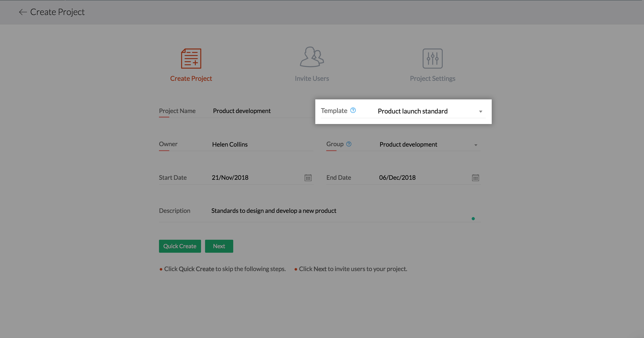
Task: Click the Invite Users people icon
Action: [312, 57]
